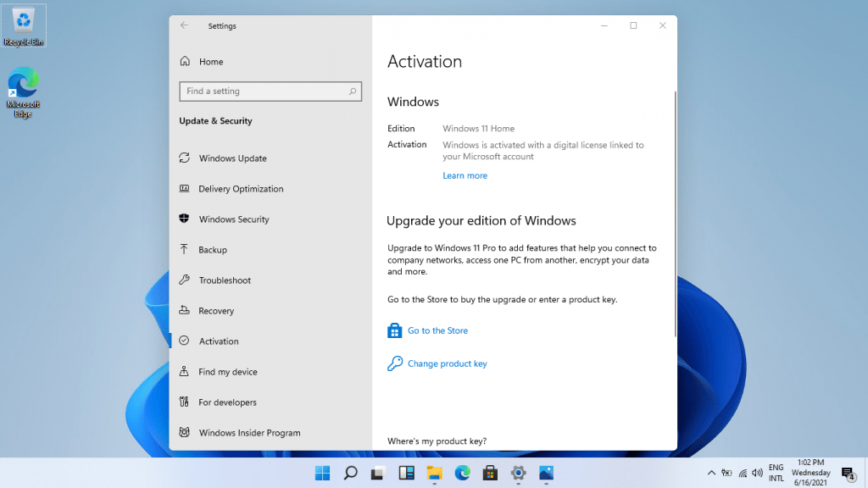
Task: Click the For developers icon
Action: [x=184, y=402]
